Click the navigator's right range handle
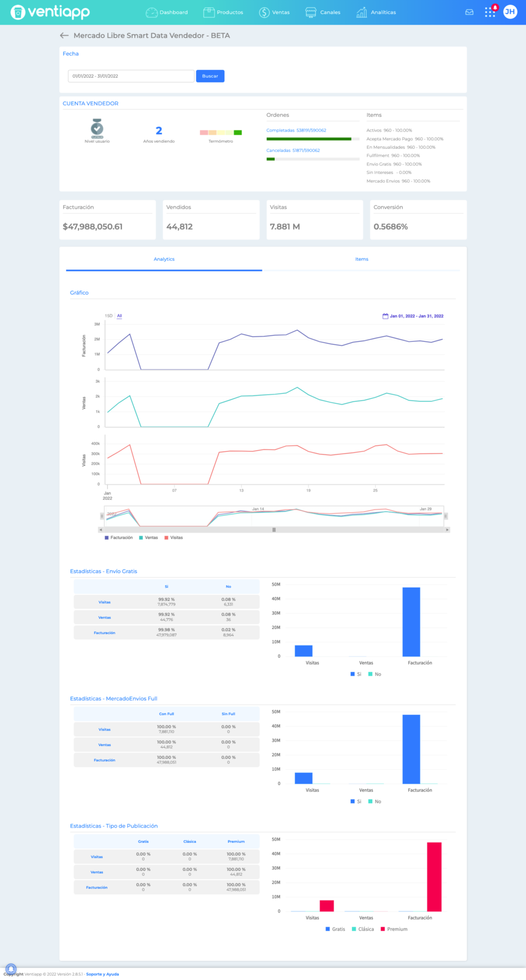This screenshot has width=526, height=980. 446,516
